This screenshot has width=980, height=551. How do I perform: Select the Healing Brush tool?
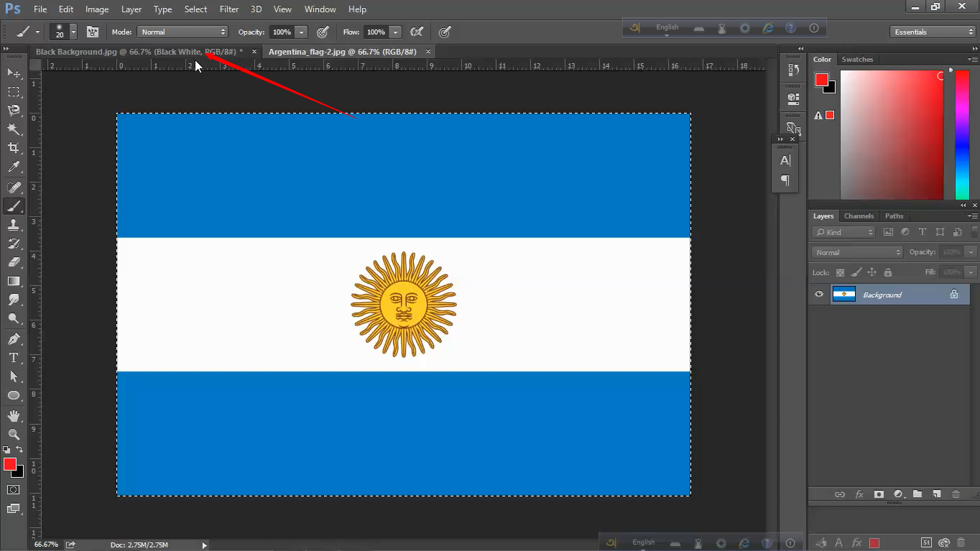(x=14, y=187)
